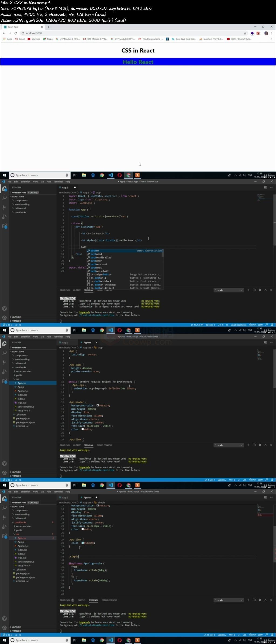Open DEBUG CONSOLE tab in saved App.css window
Viewport: 276px width, 644px height.
coord(105,445)
